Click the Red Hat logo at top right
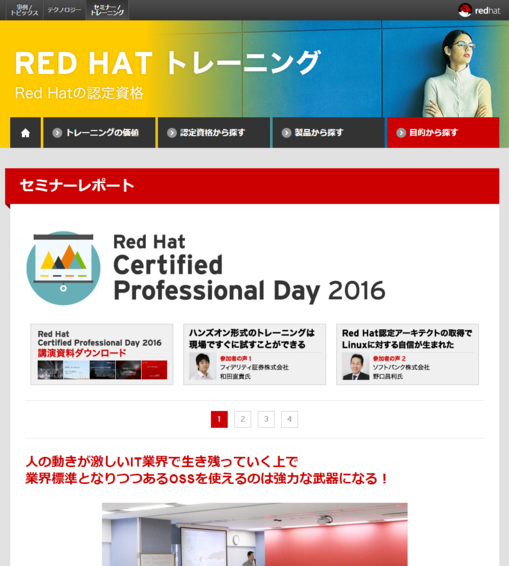 coord(479,10)
